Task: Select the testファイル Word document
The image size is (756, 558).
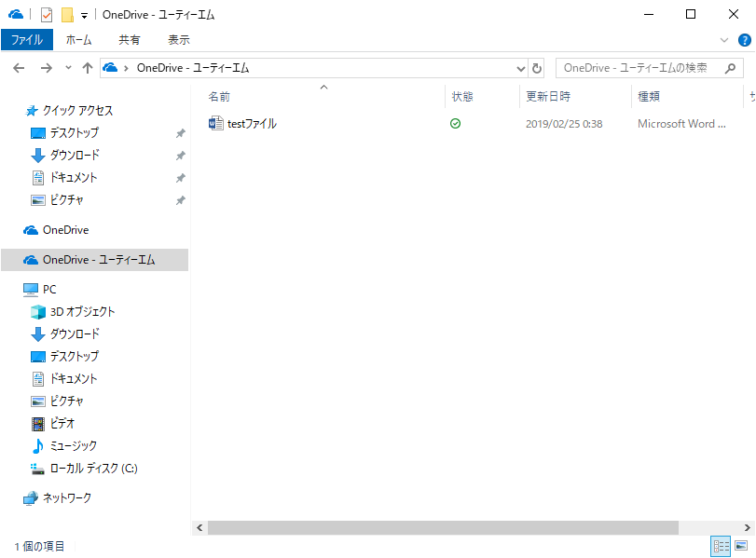Action: pyautogui.click(x=252, y=124)
